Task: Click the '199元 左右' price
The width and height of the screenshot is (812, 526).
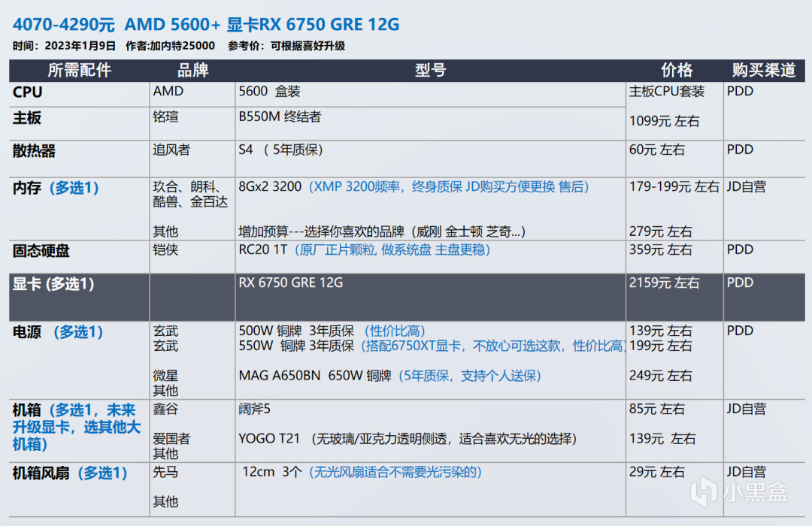Action: pos(660,346)
